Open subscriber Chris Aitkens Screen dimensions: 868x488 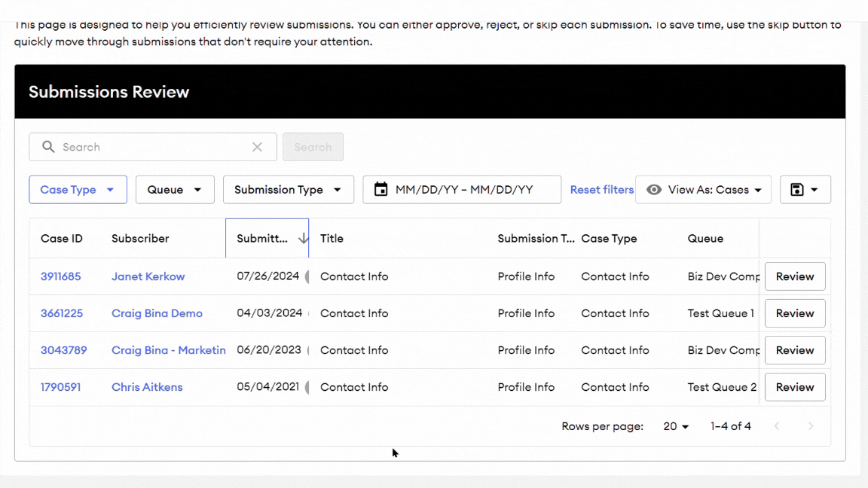[x=147, y=387]
